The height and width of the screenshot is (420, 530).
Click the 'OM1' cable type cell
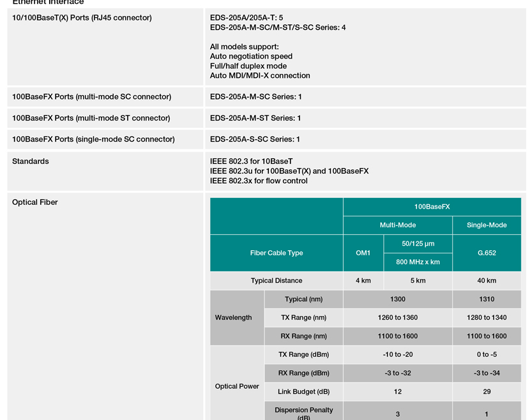[x=363, y=253]
